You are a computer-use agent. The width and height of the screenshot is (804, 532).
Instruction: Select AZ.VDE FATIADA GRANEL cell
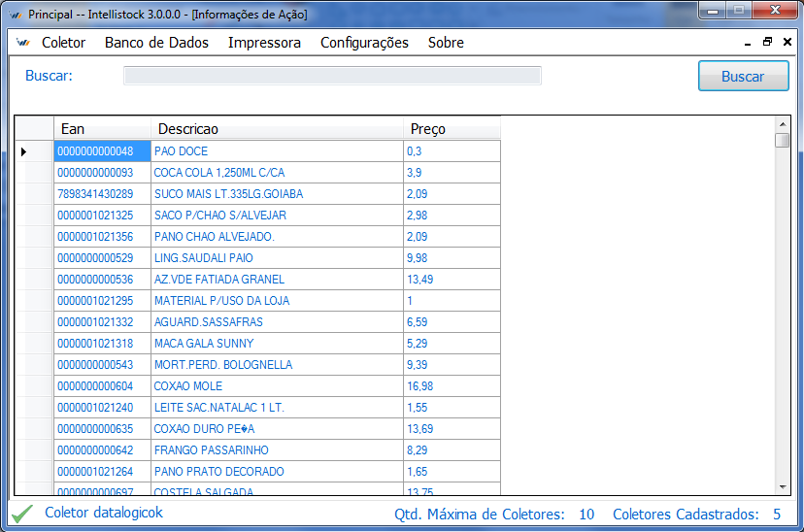pos(278,280)
